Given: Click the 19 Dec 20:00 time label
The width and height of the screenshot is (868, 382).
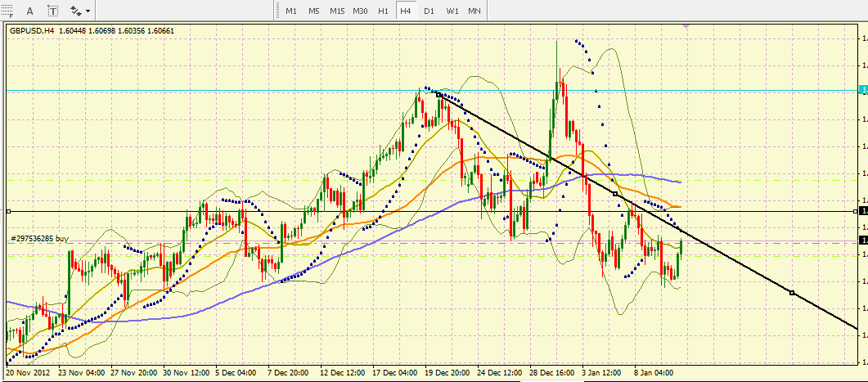Looking at the screenshot, I should coord(447,372).
